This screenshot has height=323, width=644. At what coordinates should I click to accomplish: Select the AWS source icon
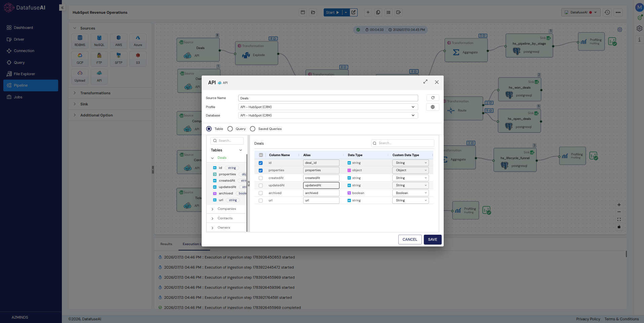coord(119,41)
